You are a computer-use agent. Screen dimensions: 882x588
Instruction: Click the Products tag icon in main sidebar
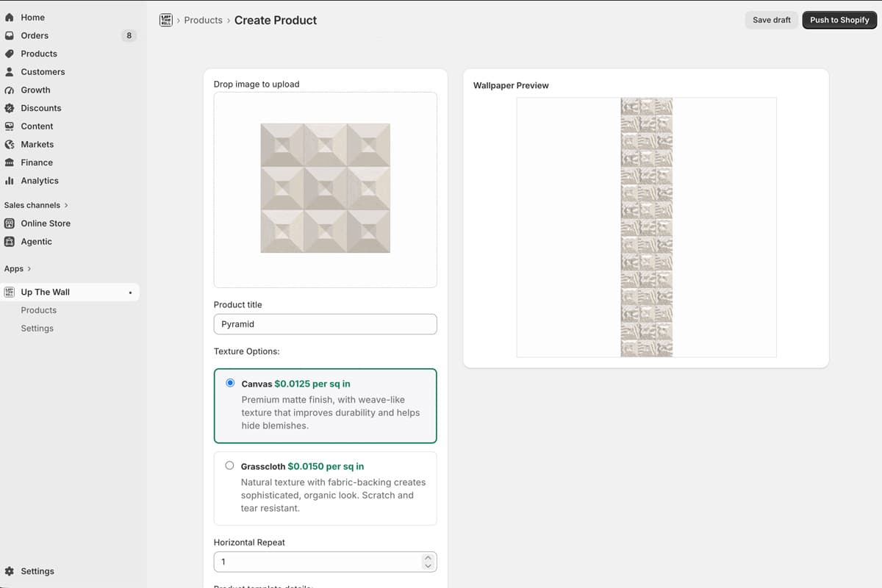[x=10, y=54]
